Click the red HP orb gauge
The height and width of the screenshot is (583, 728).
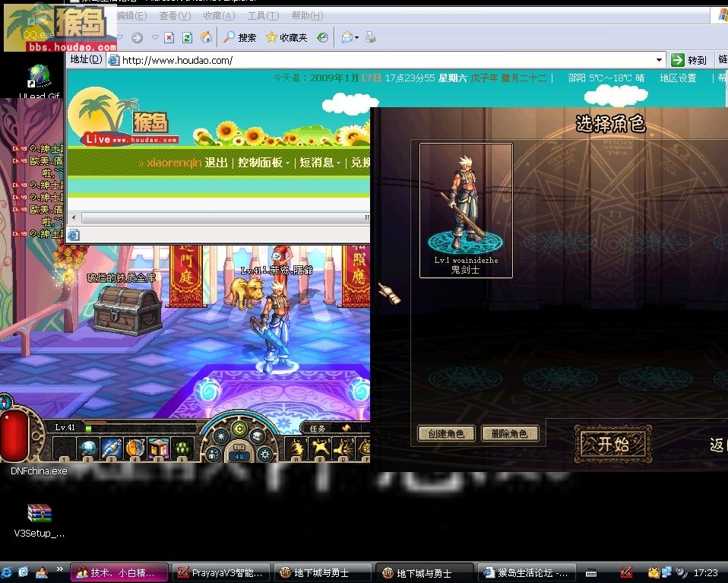(15, 436)
